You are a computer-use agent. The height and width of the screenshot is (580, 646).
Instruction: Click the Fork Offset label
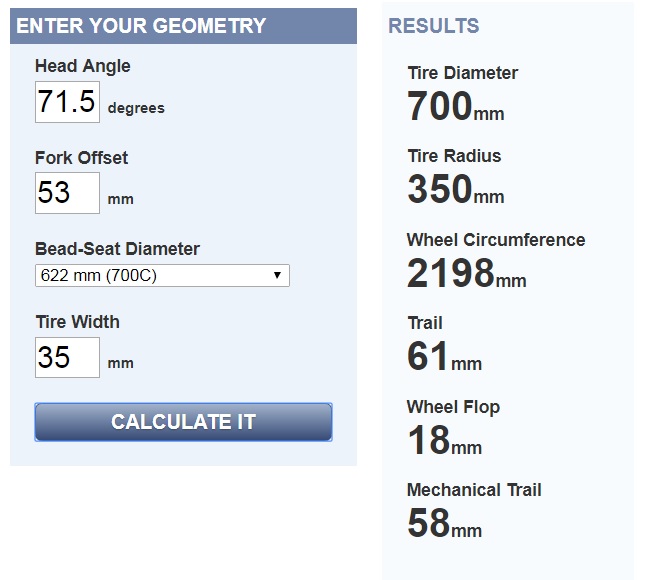[82, 158]
